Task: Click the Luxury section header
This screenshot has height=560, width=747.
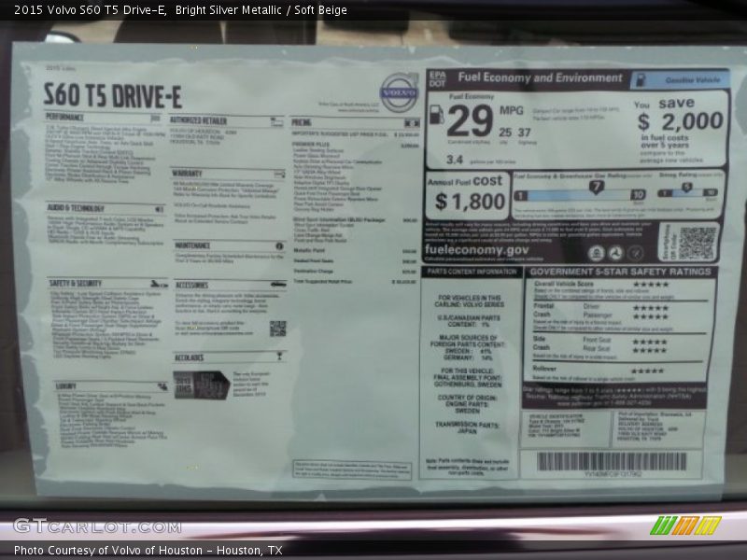Action: tap(65, 386)
